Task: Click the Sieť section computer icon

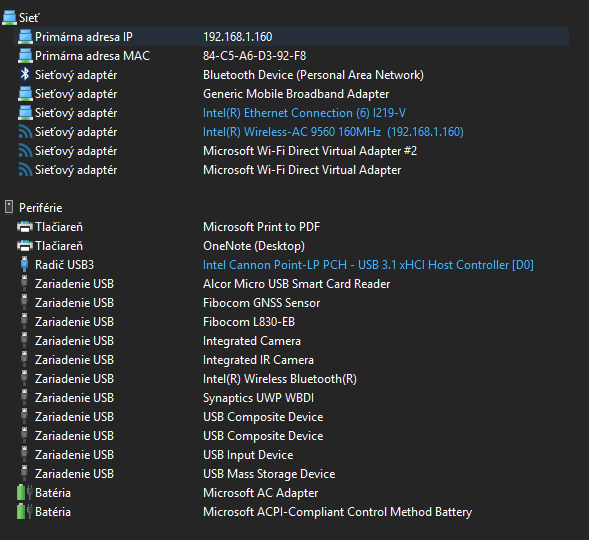Action: pos(9,18)
